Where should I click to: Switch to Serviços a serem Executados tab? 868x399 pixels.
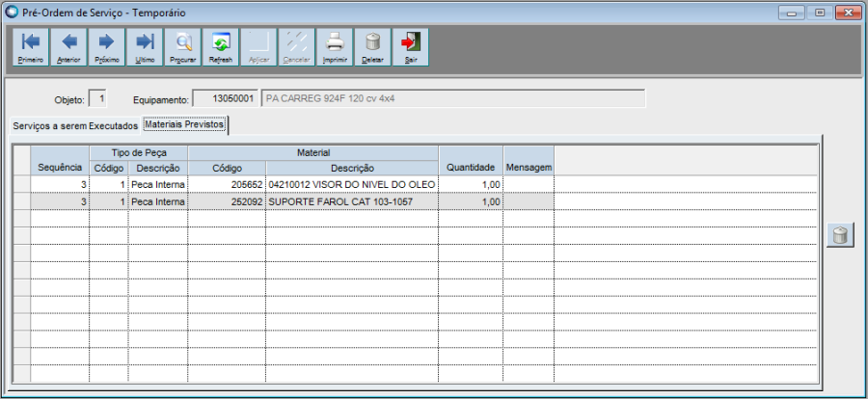click(x=75, y=125)
